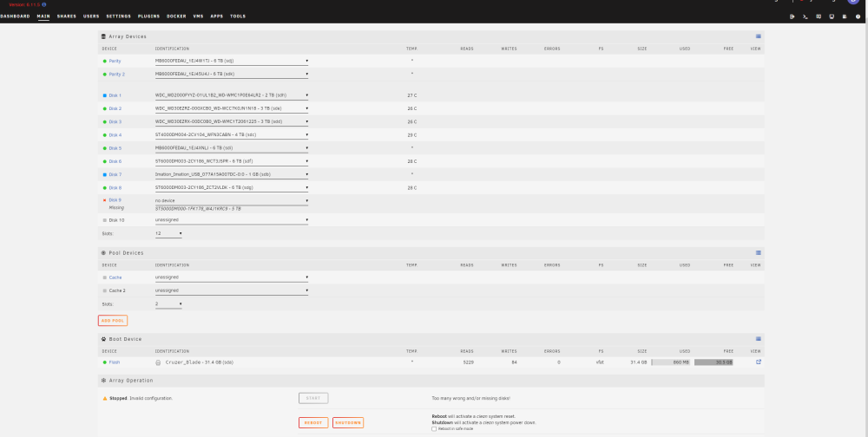This screenshot has height=437, width=868.
Task: Open the Docker tab
Action: 176,16
